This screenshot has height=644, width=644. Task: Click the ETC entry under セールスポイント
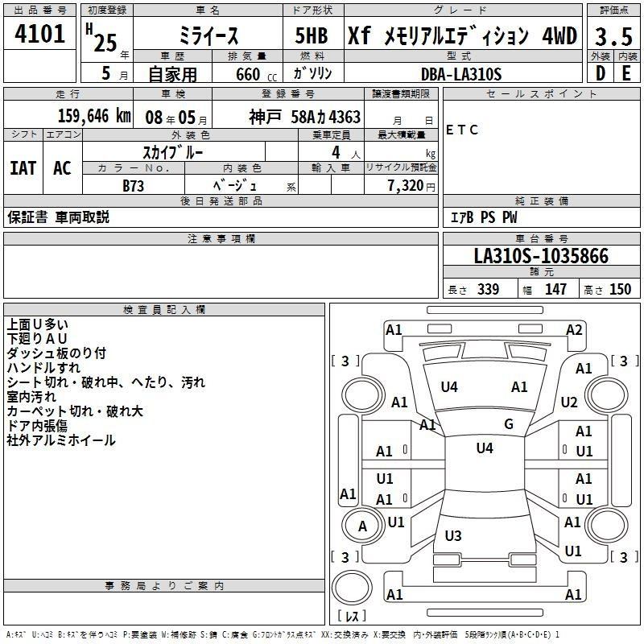pos(462,130)
